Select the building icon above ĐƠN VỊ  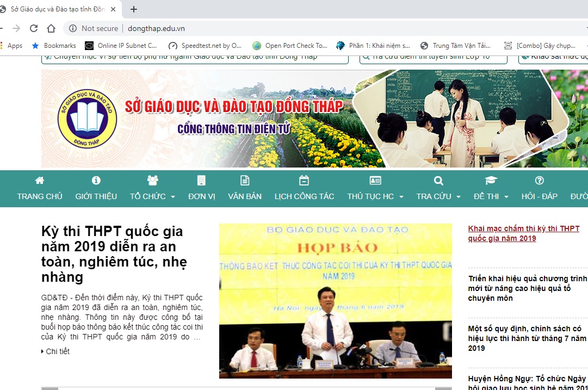coord(201,180)
